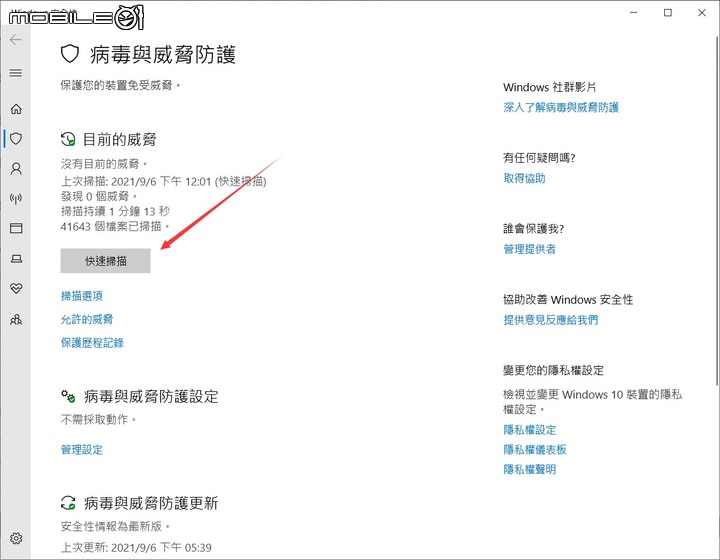Open 隱私權儀表板 link
720x560 pixels.
point(535,450)
